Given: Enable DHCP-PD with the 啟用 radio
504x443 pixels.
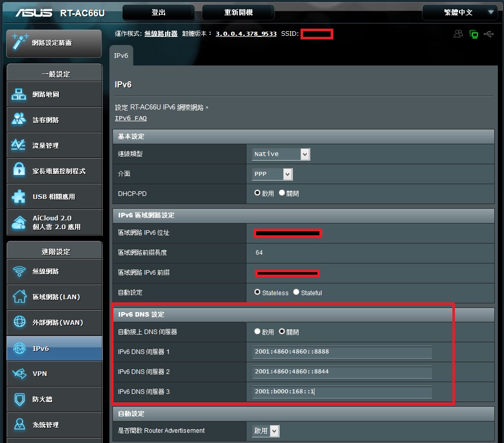Looking at the screenshot, I should coord(257,193).
